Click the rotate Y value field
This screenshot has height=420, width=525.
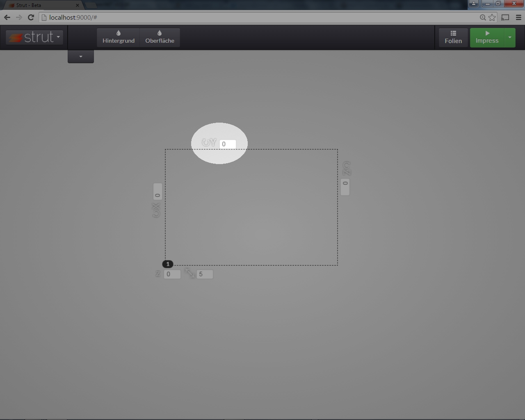point(228,144)
